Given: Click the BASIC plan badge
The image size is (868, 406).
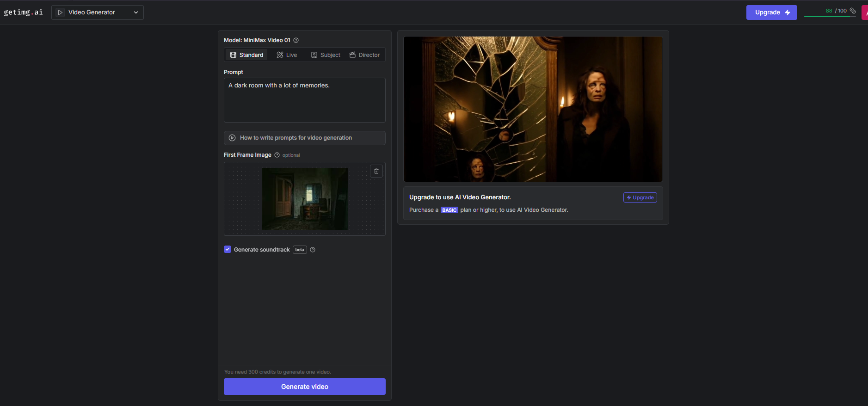Looking at the screenshot, I should pos(449,210).
